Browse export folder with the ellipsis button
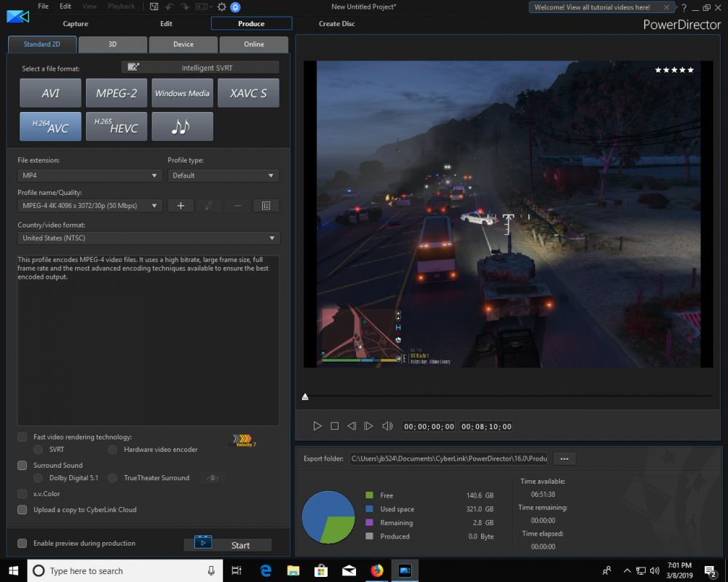Image resolution: width=728 pixels, height=582 pixels. (564, 458)
